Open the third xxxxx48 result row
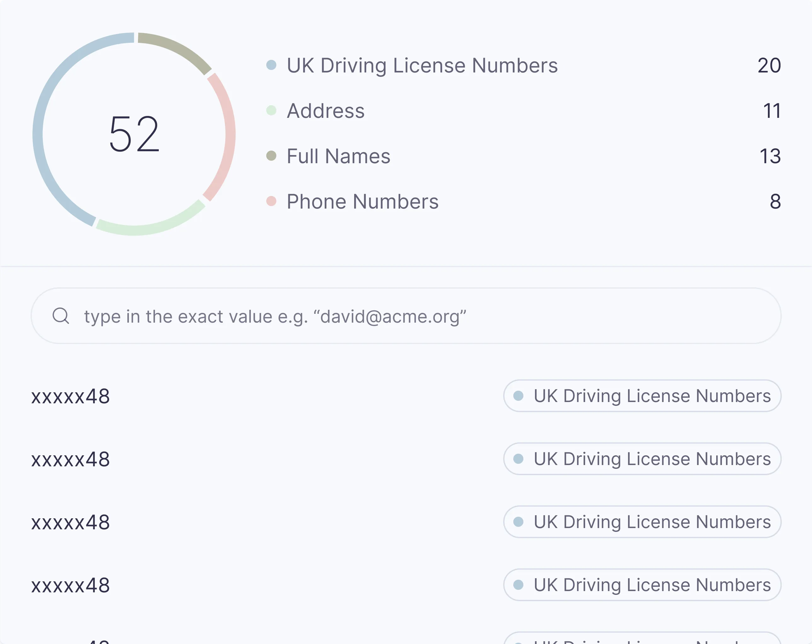The image size is (812, 644). tap(71, 522)
